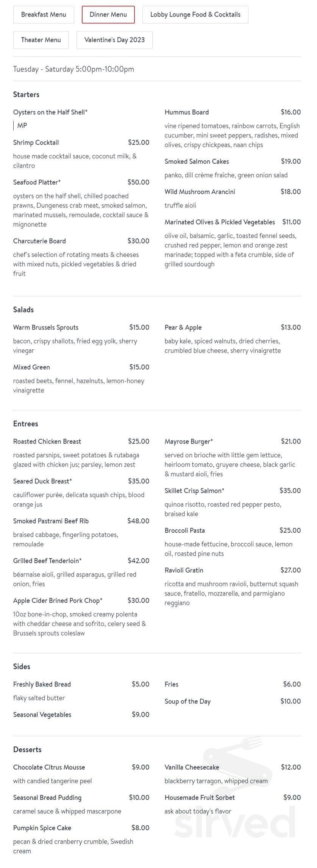Click the Charcuterie Board listing

(x=39, y=241)
